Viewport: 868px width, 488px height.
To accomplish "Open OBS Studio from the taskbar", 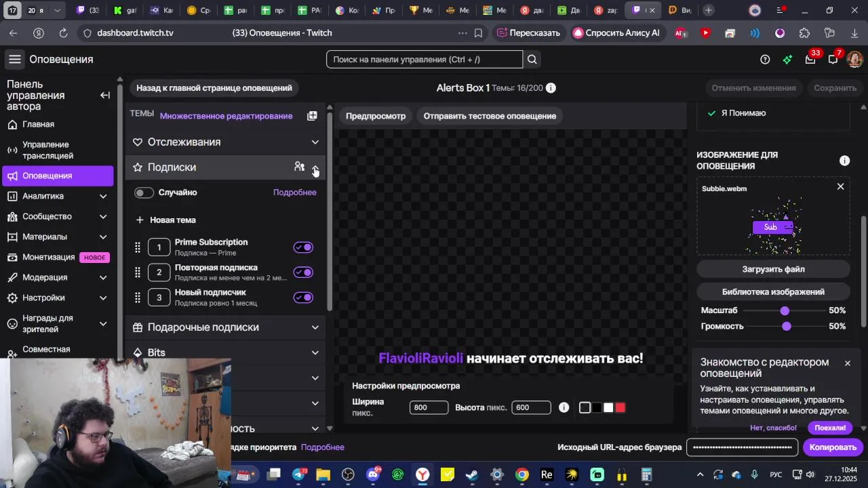I will [348, 474].
